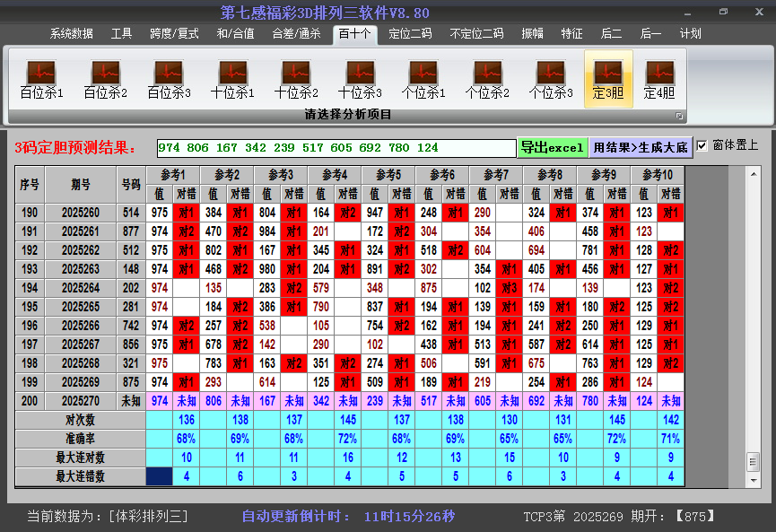Click the 百位杀3 icon
The image size is (776, 532).
tap(169, 79)
